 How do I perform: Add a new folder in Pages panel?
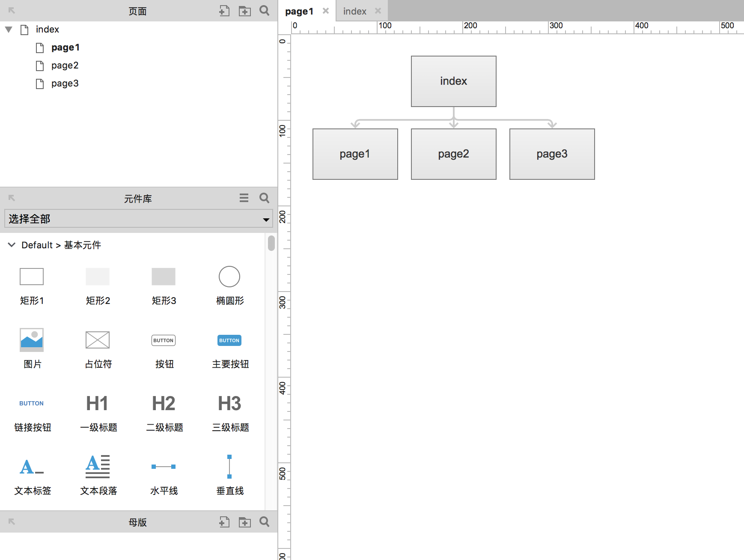pos(245,11)
